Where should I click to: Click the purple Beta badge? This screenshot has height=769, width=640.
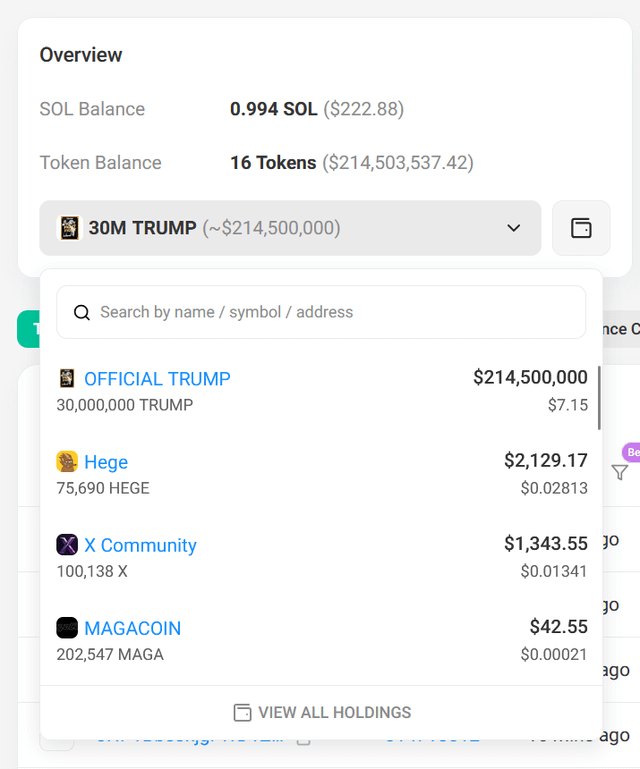631,452
